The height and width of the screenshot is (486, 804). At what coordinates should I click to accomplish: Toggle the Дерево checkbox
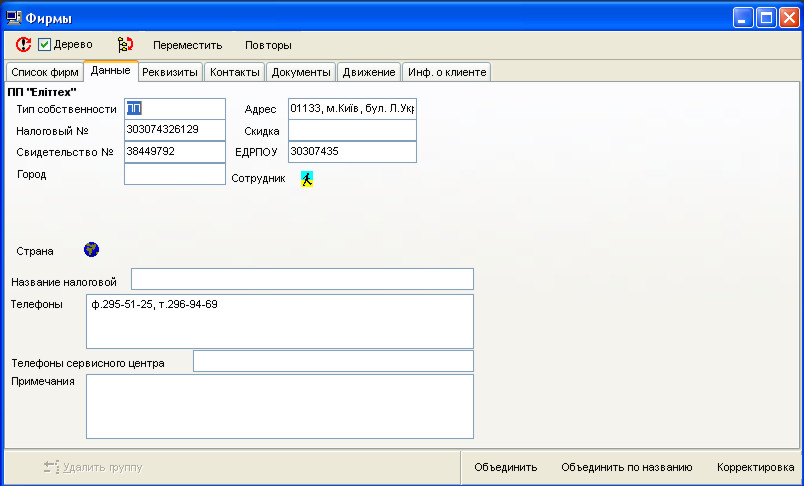click(44, 45)
